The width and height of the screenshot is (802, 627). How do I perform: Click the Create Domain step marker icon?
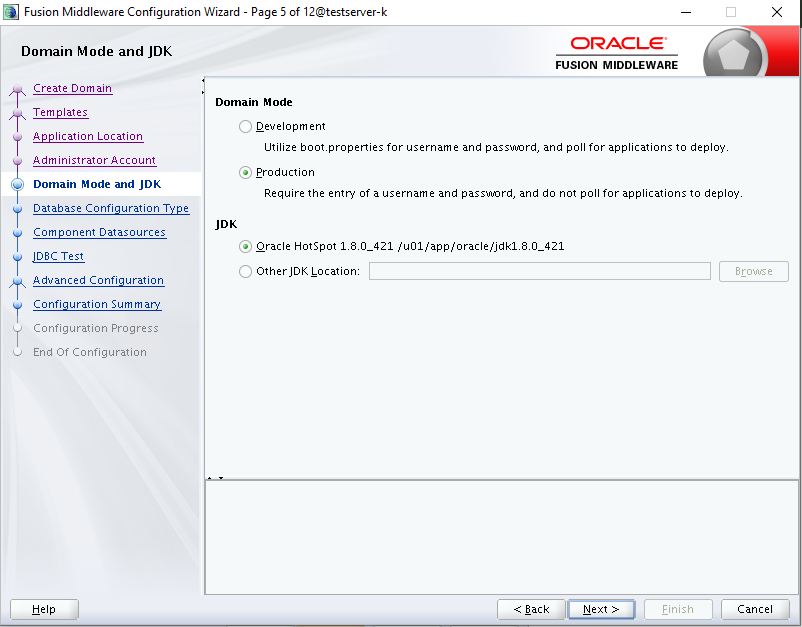(17, 90)
